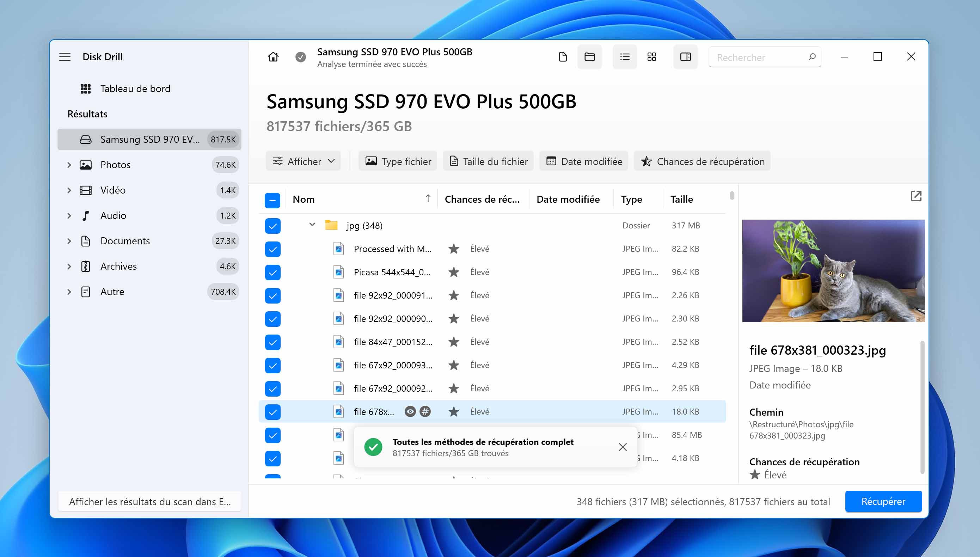The image size is (980, 557).
Task: Uncheck the Picasa 544x544 file checkbox
Action: click(x=272, y=273)
